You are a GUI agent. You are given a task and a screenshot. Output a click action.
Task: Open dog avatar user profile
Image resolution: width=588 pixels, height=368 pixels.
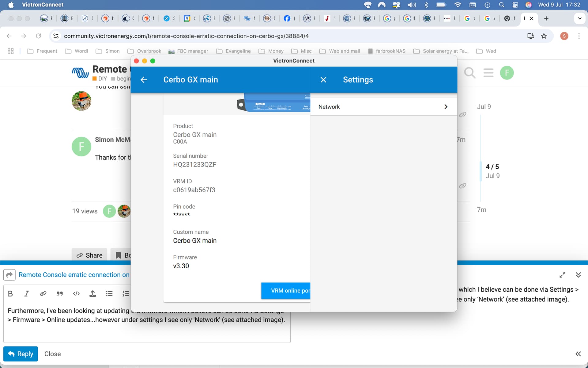pyautogui.click(x=81, y=101)
